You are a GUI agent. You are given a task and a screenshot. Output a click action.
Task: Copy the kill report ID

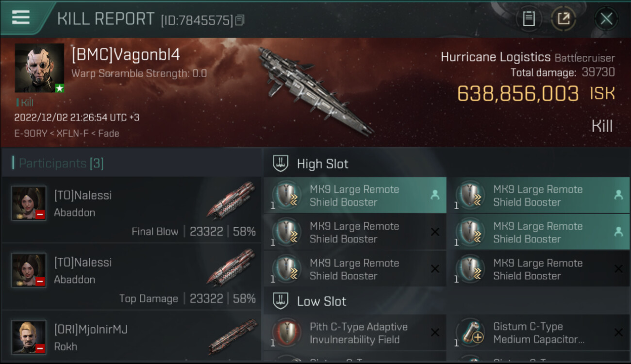(x=240, y=20)
